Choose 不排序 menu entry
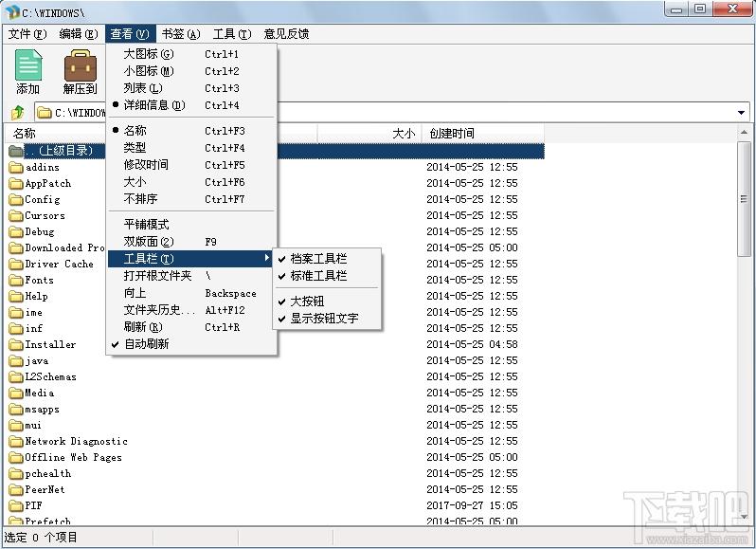 [x=191, y=199]
